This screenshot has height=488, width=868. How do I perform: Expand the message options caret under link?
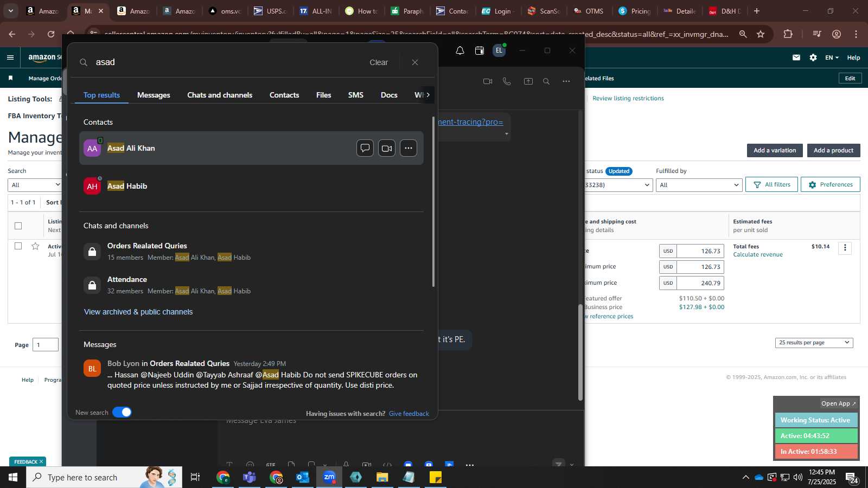point(507,134)
